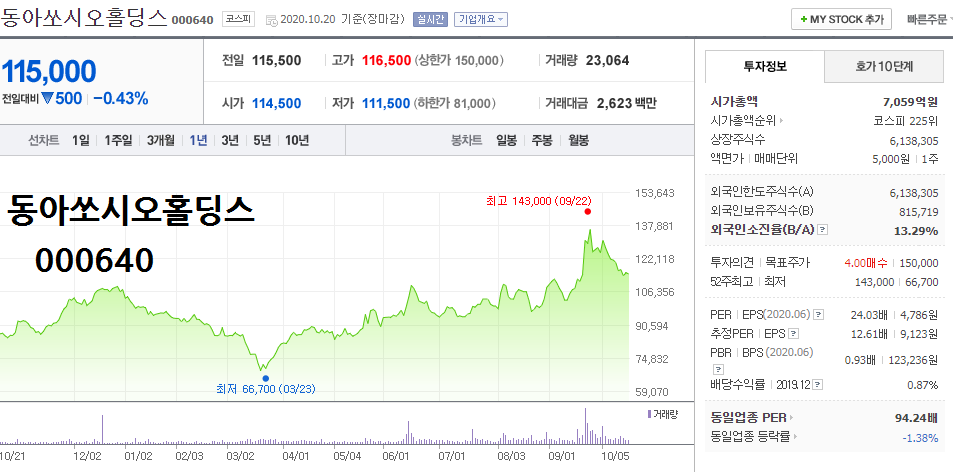Select the 10년 line chart period
953x472 pixels.
point(297,140)
